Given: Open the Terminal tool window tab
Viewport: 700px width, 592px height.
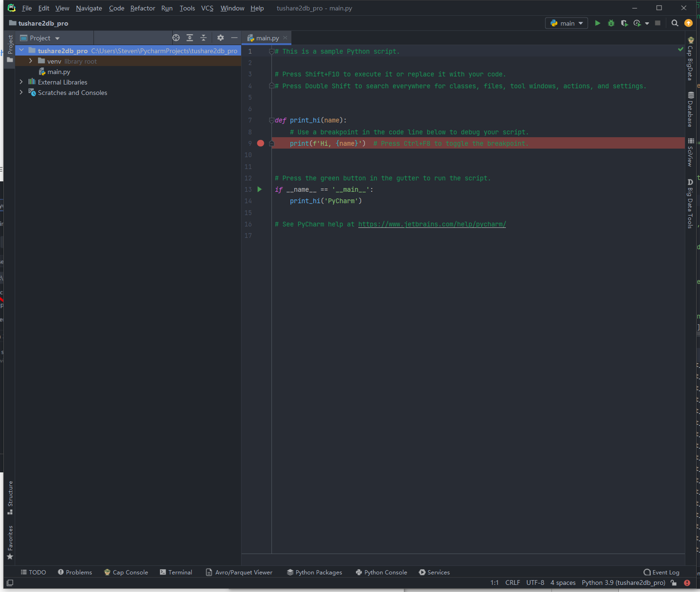Looking at the screenshot, I should 176,573.
